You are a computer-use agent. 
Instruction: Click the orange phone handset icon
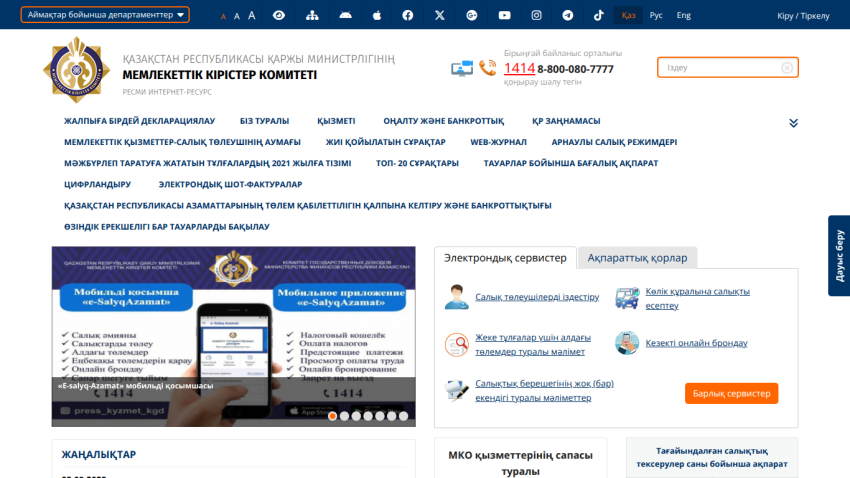(x=487, y=68)
